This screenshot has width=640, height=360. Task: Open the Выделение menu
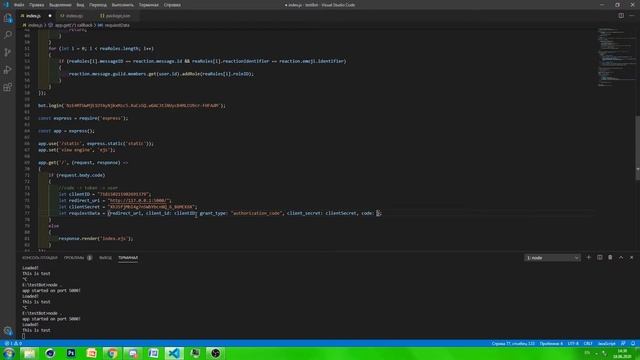tap(60, 5)
